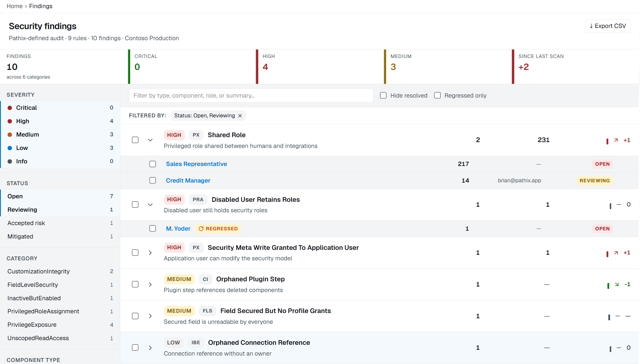Screen dimensions: 640x364
Task: Filter by InactiveButEnabled category
Action: [x=60, y=298]
